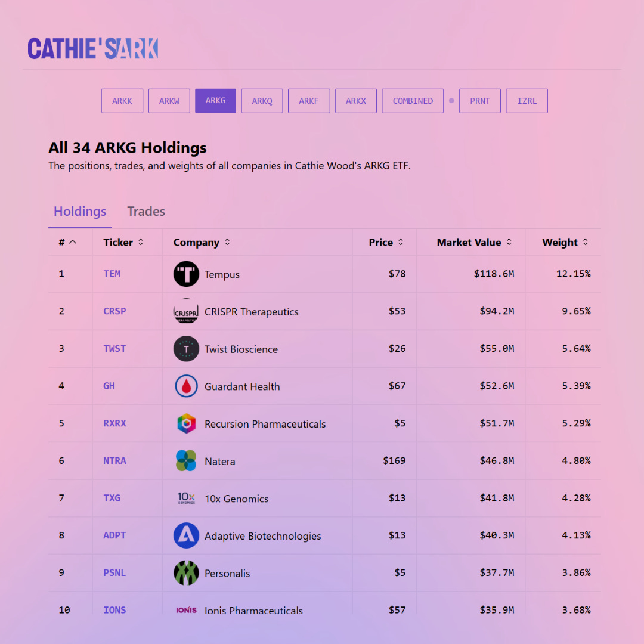Switch to the Trades tab
644x644 pixels.
pyautogui.click(x=146, y=212)
